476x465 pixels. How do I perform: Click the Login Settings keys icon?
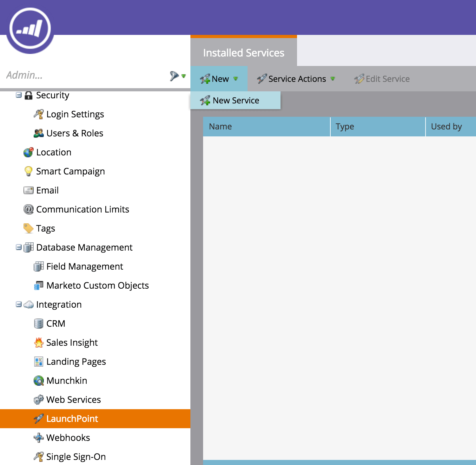coord(38,114)
